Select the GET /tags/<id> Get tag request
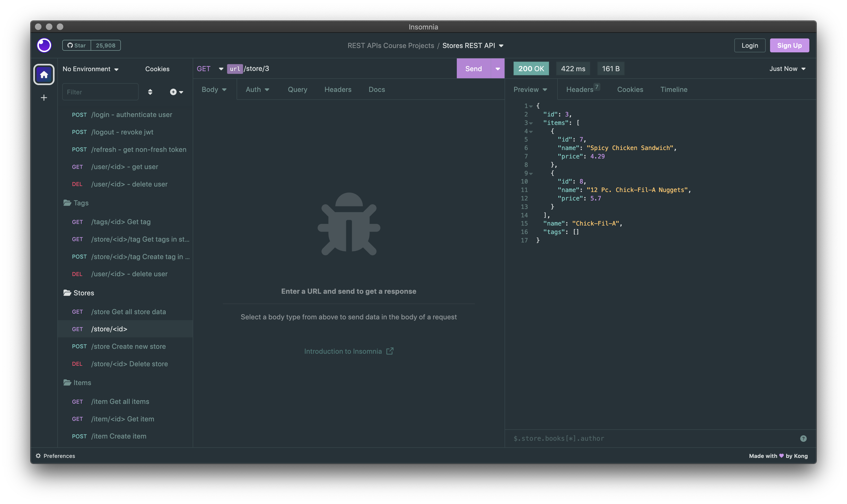The image size is (847, 504). pyautogui.click(x=125, y=222)
